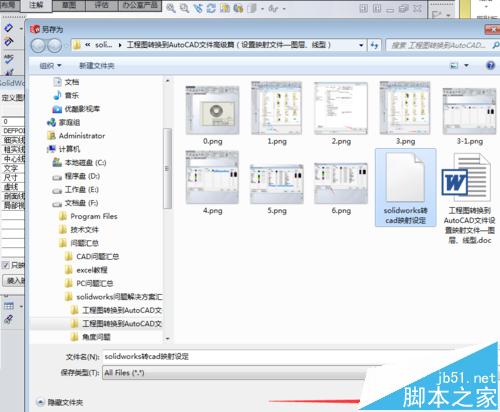Select the Program Files folder
Image resolution: width=500 pixels, height=412 pixels.
(88, 216)
